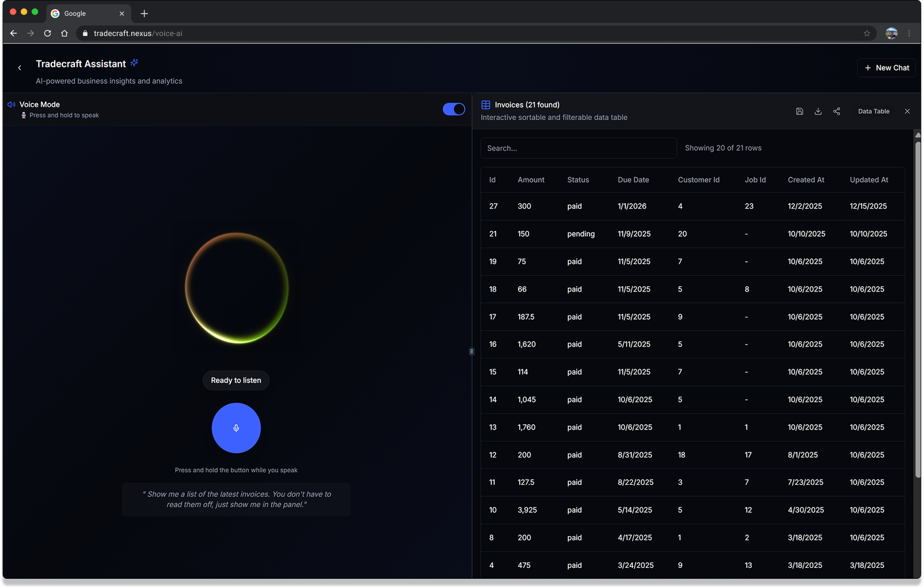Image resolution: width=924 pixels, height=588 pixels.
Task: Click the invoice table vertical scrollbar
Action: [x=918, y=306]
